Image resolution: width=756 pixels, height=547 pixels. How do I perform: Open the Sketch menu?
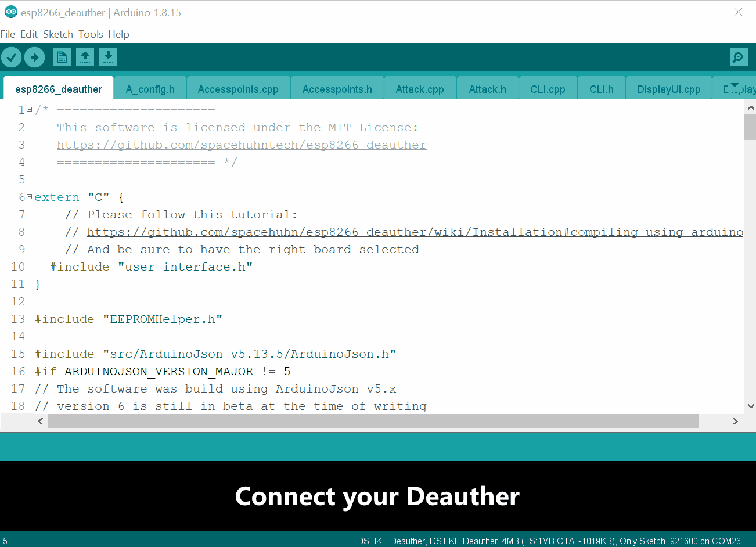pos(58,34)
